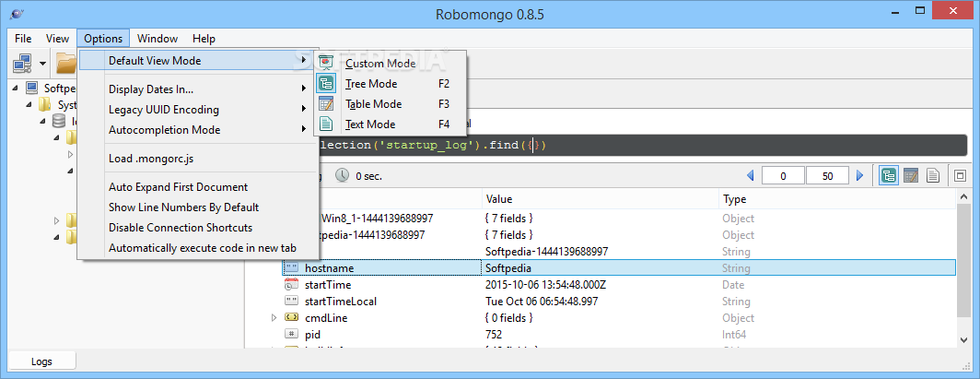Click the Value column header
This screenshot has height=379, width=980.
[x=601, y=199]
